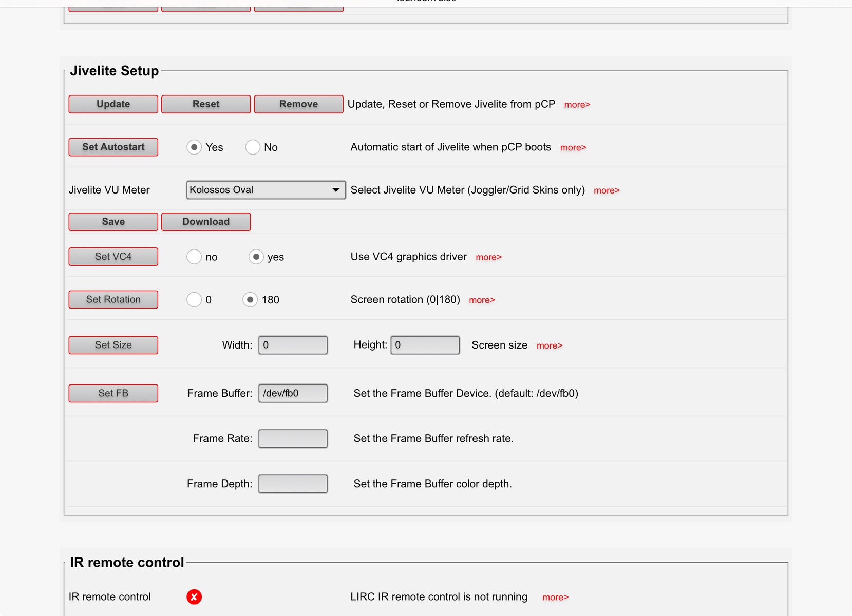Click the 'IR remote control' section heading
Screen dimensions: 852x616
pyautogui.click(x=127, y=563)
